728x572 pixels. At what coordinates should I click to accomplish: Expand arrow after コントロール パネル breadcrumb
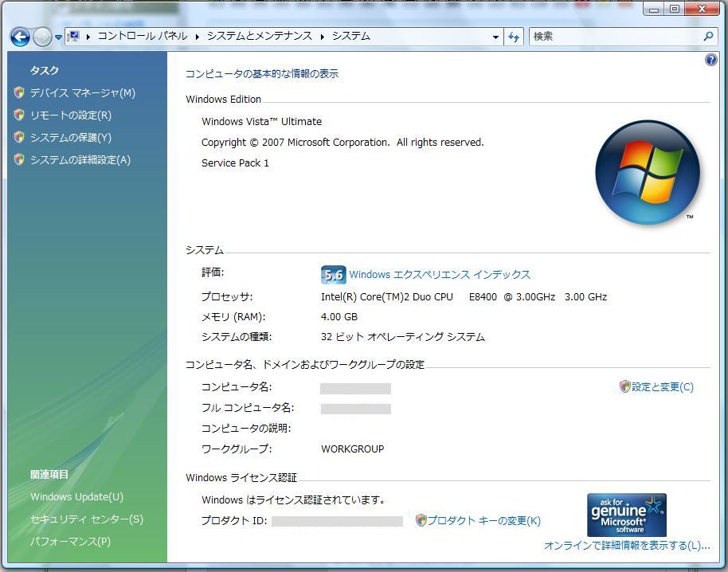pyautogui.click(x=197, y=37)
